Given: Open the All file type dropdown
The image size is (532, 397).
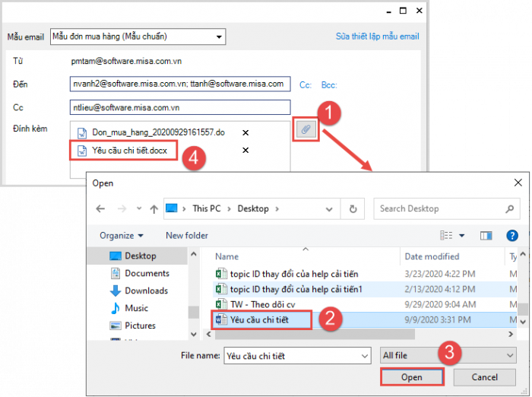Looking at the screenshot, I should point(447,355).
